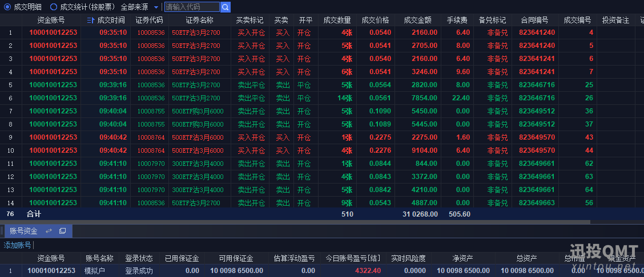Screen dimensions: 644x277
Task: Select 成交统计(按股票) radio button
Action: 54,7
